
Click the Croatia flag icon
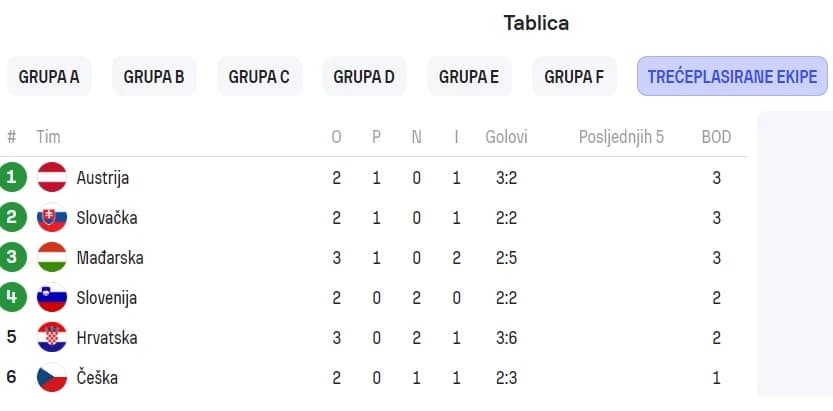(52, 338)
